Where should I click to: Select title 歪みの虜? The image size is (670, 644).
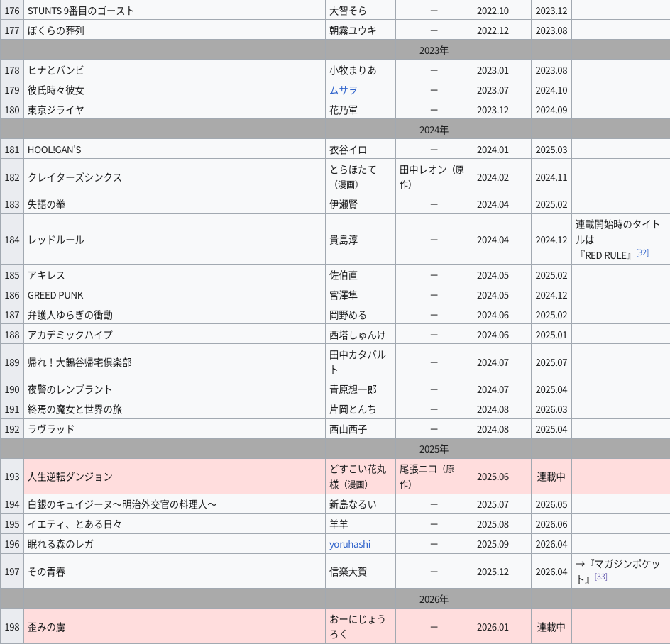click(x=47, y=627)
